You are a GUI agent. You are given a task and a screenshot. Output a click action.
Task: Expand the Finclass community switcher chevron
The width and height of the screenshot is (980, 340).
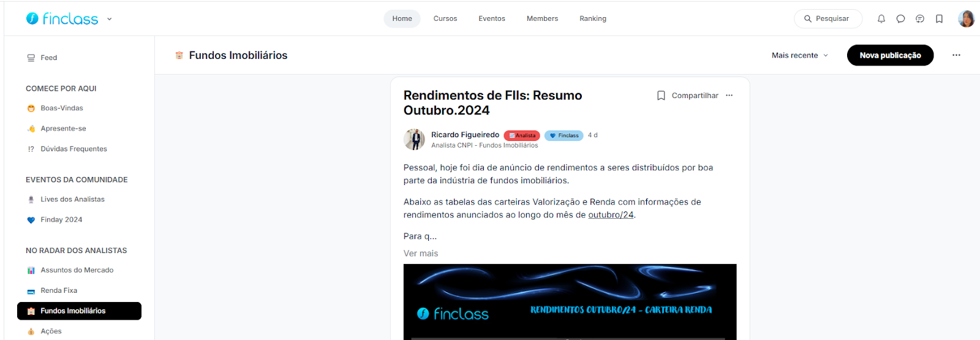tap(110, 19)
